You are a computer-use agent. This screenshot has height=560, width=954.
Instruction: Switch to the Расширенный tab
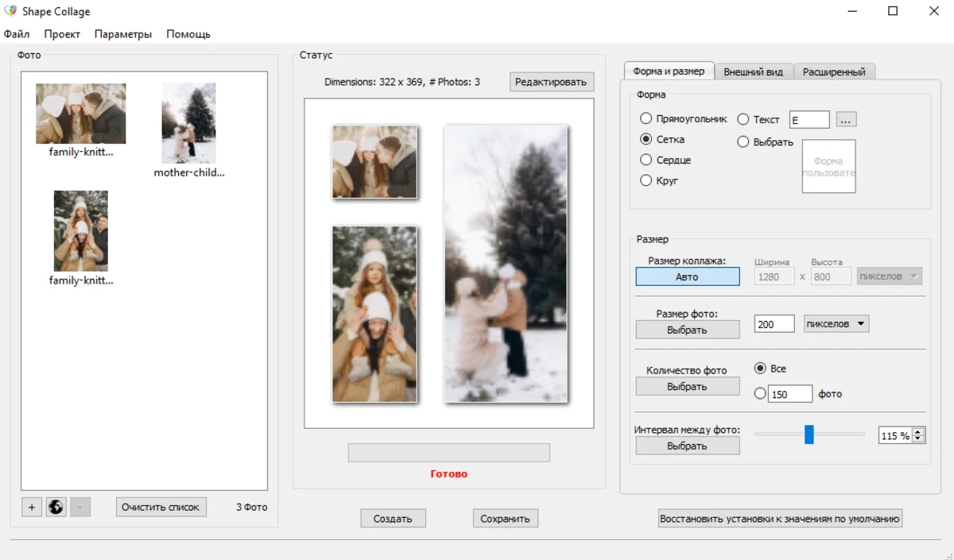click(x=834, y=71)
